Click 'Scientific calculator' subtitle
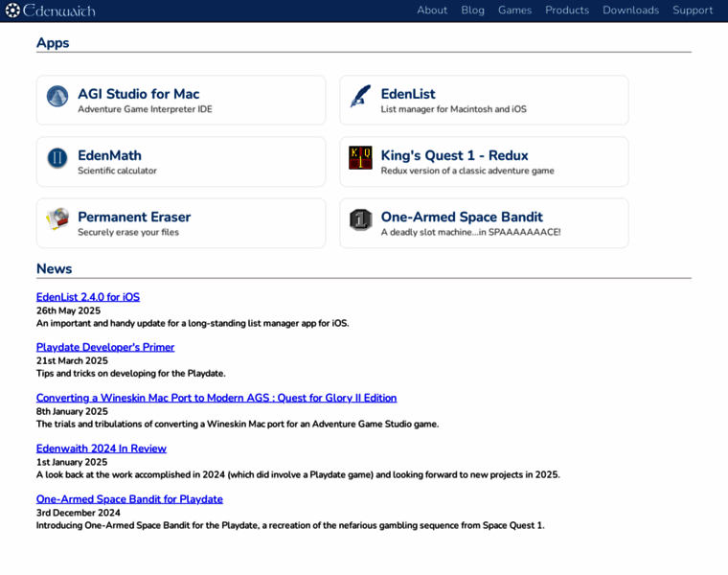The image size is (728, 575). pos(117,171)
